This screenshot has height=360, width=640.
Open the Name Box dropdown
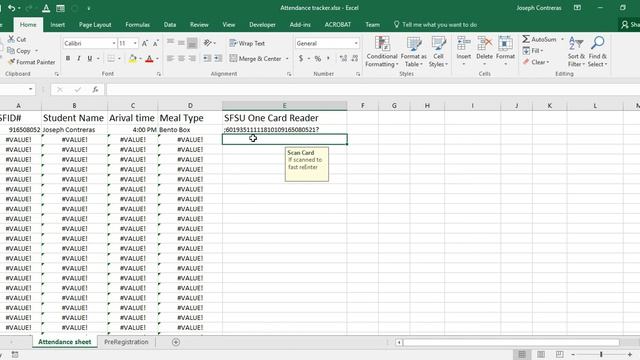click(x=31, y=89)
